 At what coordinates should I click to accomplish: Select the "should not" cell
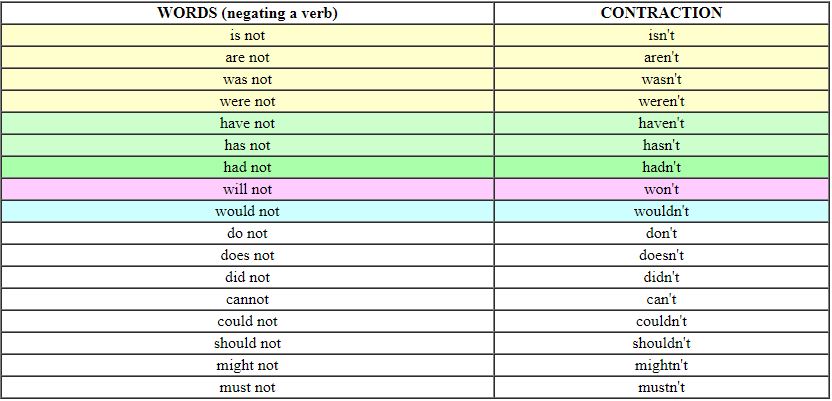tap(247, 343)
